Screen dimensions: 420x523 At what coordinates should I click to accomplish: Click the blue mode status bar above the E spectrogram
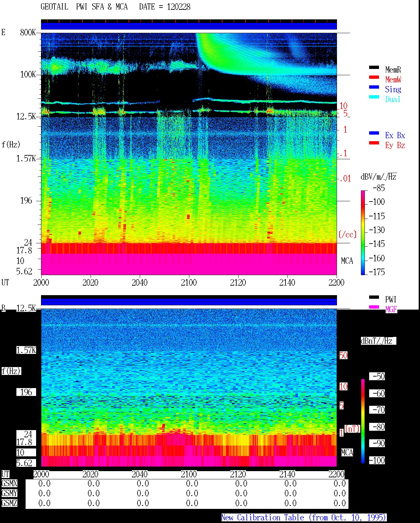coord(189,26)
